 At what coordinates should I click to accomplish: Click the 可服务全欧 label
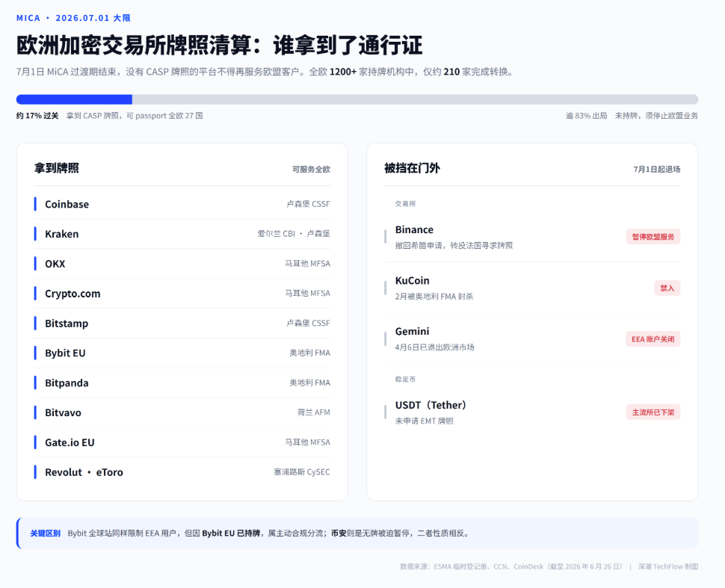(x=311, y=169)
